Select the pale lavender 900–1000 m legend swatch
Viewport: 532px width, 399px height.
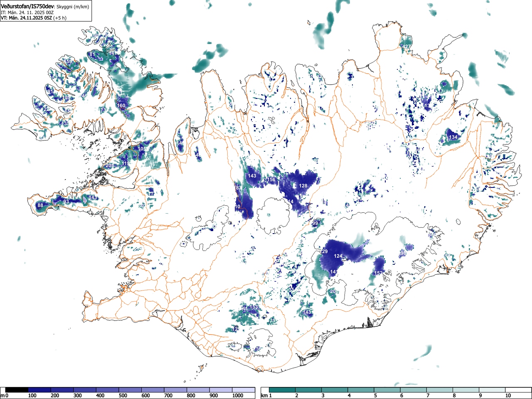point(221,390)
